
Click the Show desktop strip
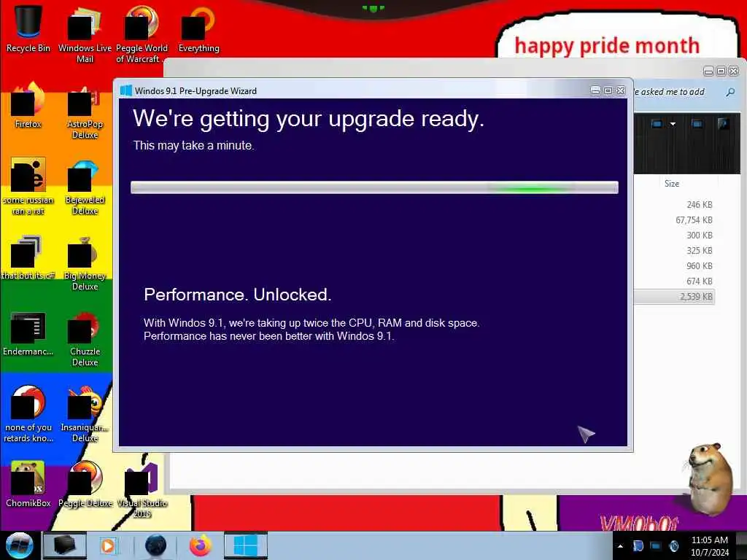742,545
